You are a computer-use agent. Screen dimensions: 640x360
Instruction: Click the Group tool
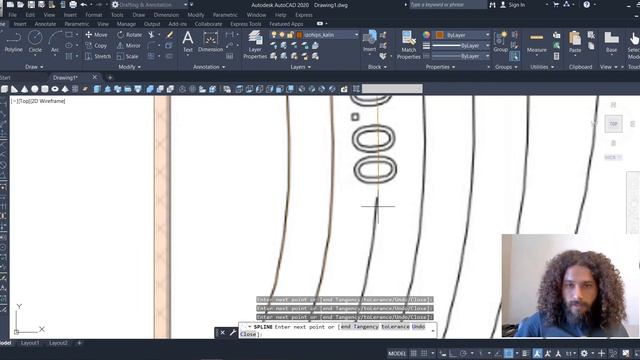pos(500,41)
